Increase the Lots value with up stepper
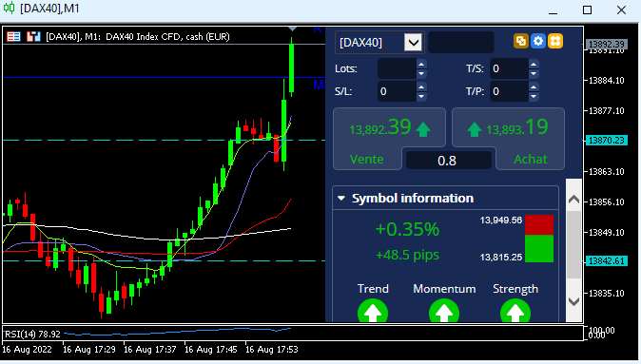641x364 pixels. (421, 64)
